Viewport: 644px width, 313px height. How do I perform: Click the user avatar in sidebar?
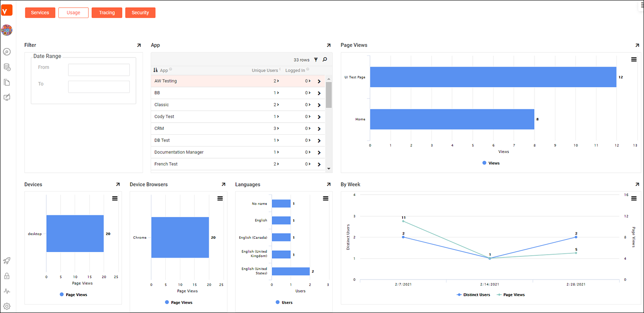coord(7,30)
